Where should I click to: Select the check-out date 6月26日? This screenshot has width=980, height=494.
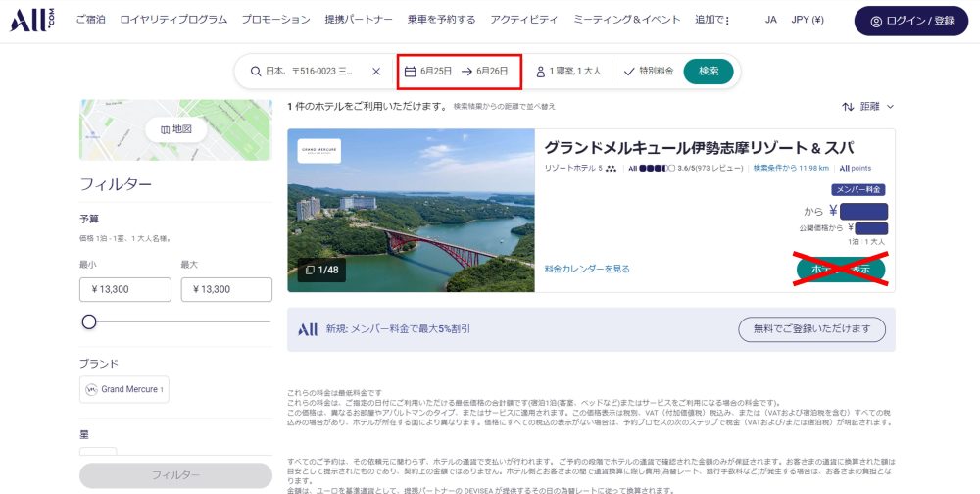coord(492,72)
